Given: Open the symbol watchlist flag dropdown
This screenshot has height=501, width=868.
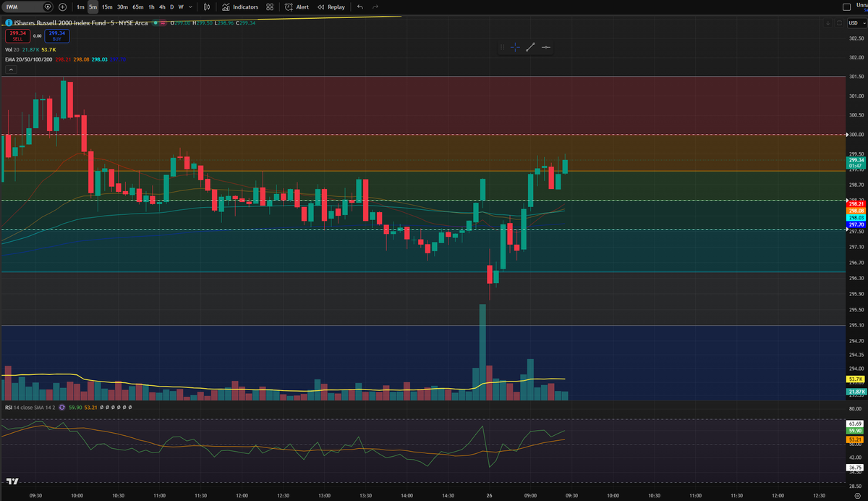Looking at the screenshot, I should point(48,7).
